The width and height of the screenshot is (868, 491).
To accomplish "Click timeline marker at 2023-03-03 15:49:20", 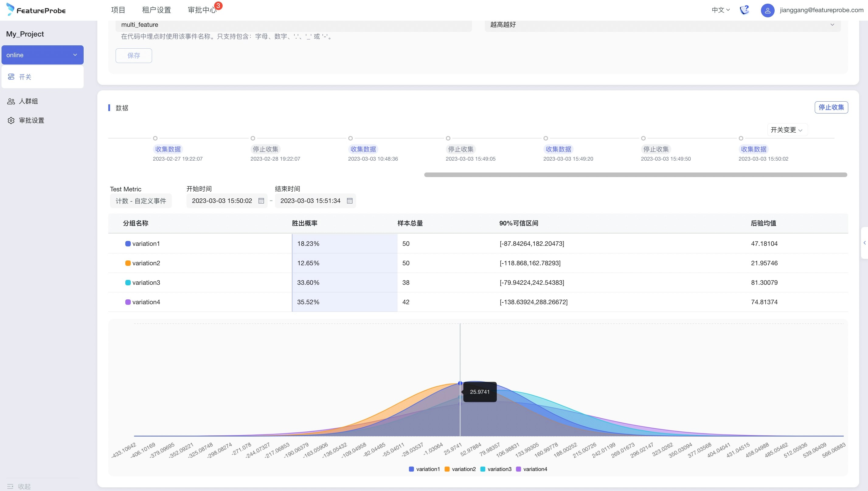I will [546, 138].
